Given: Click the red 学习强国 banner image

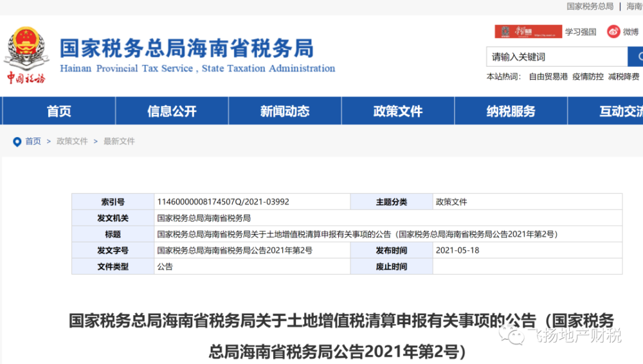Looking at the screenshot, I should 527,32.
